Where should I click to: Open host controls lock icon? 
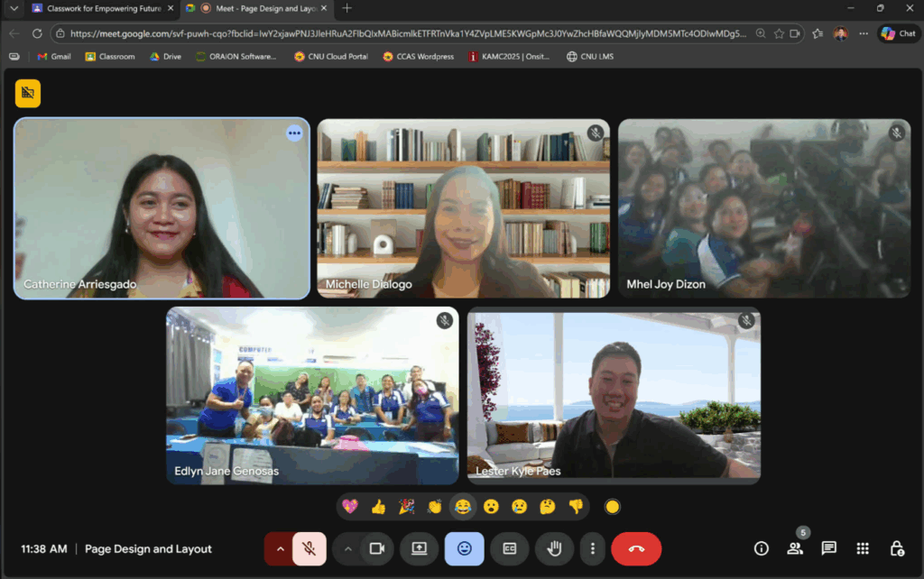tap(896, 548)
